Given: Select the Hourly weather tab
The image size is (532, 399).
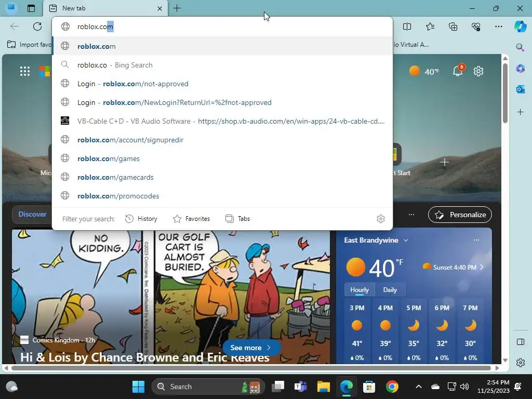Looking at the screenshot, I should [x=360, y=290].
